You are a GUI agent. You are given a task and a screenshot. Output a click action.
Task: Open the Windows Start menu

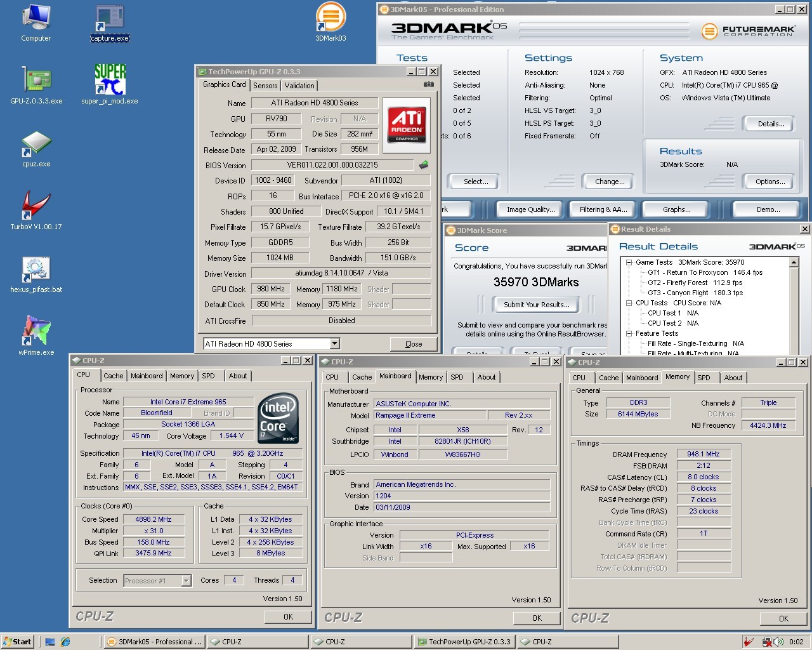click(17, 642)
